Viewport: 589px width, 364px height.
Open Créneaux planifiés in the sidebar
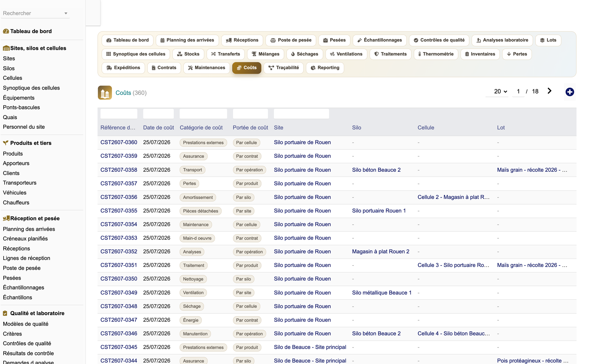point(25,239)
